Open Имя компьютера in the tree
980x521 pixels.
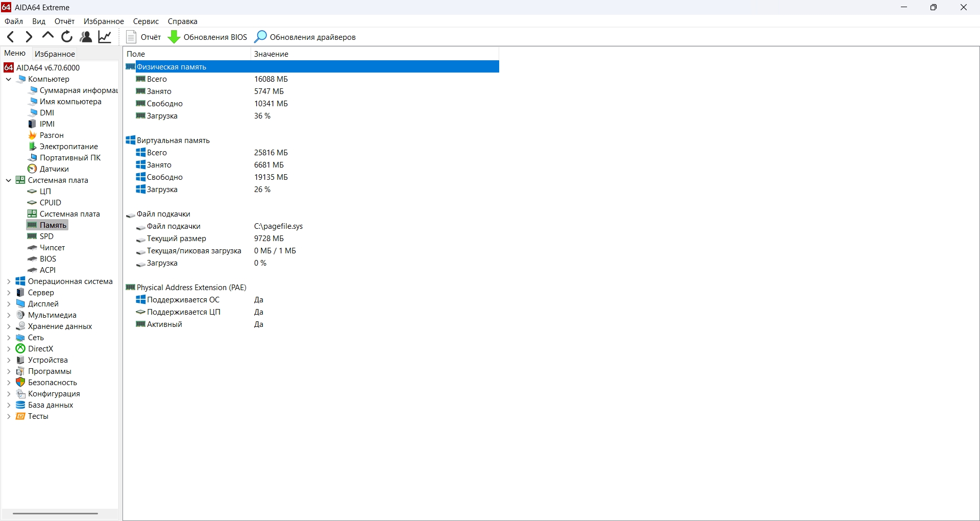(x=65, y=102)
